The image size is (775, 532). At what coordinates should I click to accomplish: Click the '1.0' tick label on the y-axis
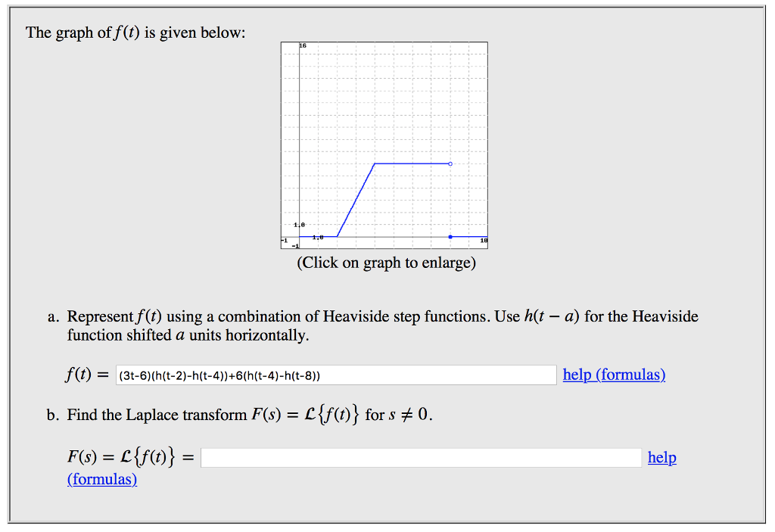298,224
